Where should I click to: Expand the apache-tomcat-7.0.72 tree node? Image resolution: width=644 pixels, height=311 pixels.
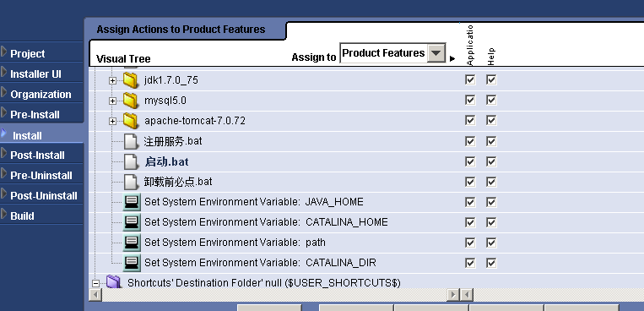coord(112,121)
